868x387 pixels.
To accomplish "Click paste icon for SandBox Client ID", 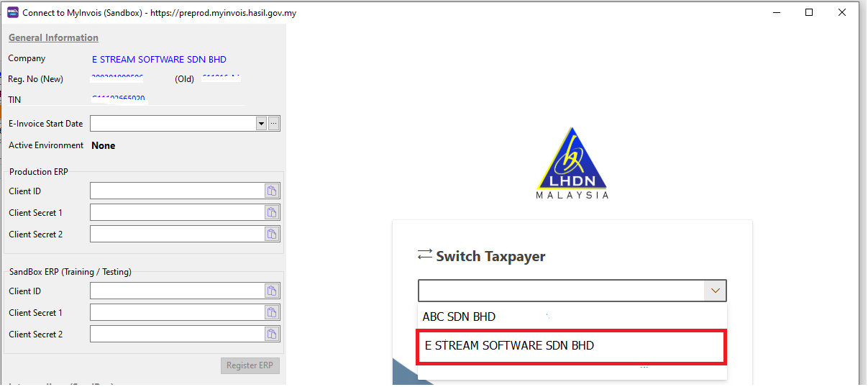I will [272, 291].
